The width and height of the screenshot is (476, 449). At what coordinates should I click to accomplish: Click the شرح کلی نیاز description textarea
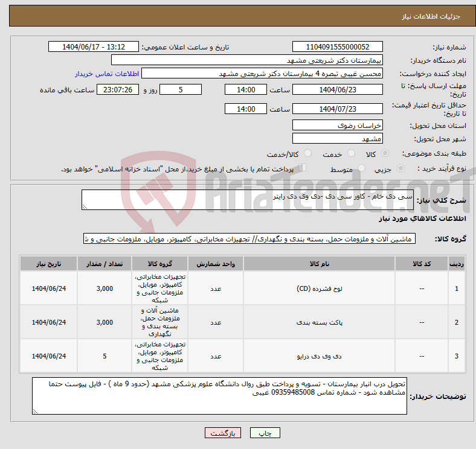tap(248, 200)
